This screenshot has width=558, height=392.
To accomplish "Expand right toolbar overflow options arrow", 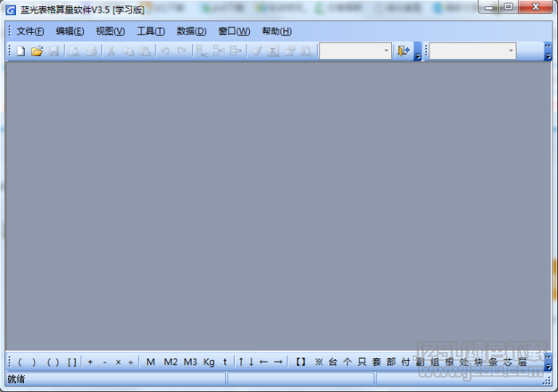I will pos(548,52).
